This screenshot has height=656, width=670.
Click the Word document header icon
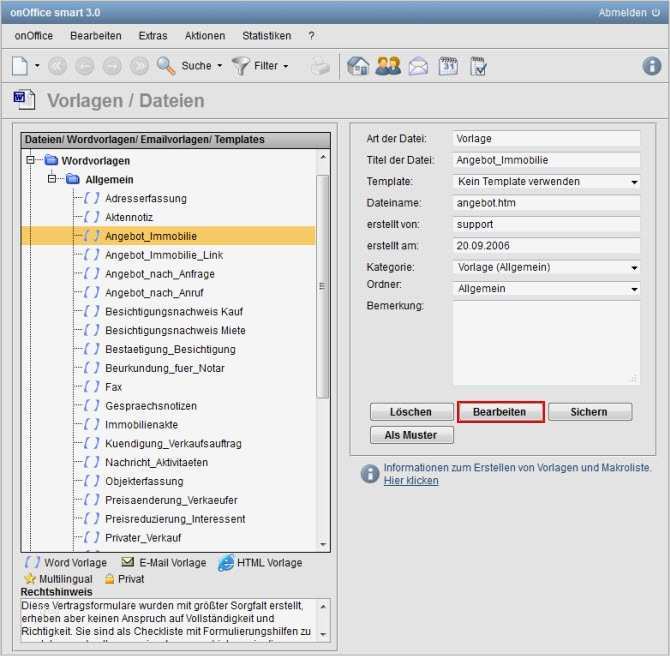point(24,100)
